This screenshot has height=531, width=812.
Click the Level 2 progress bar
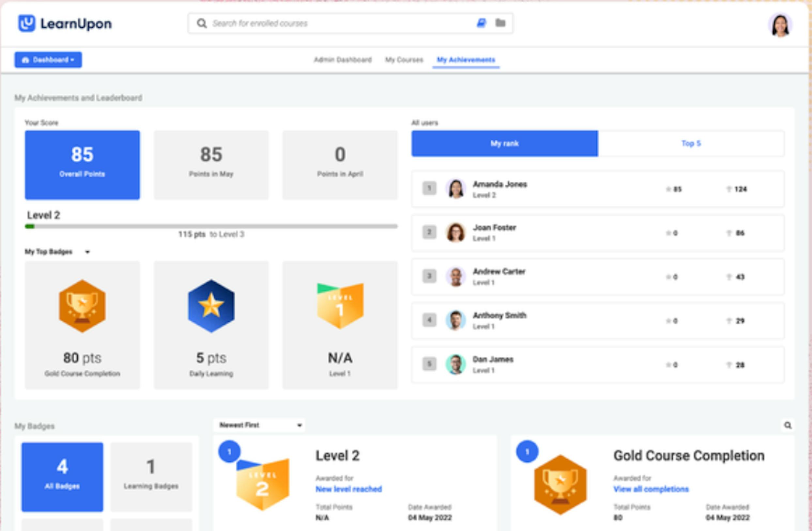(x=211, y=225)
